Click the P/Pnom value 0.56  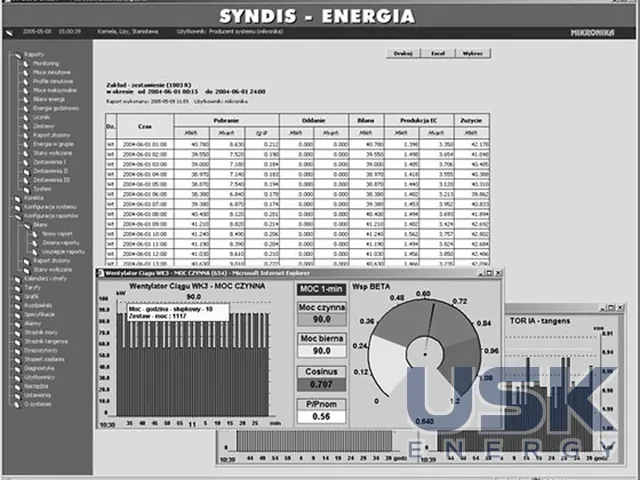[321, 417]
